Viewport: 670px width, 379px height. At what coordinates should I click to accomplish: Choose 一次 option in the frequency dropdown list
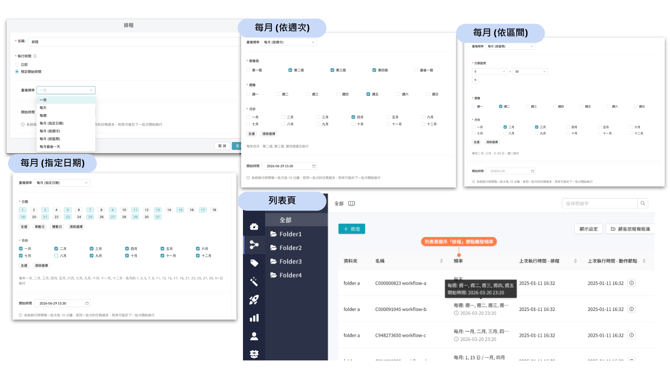tap(66, 100)
